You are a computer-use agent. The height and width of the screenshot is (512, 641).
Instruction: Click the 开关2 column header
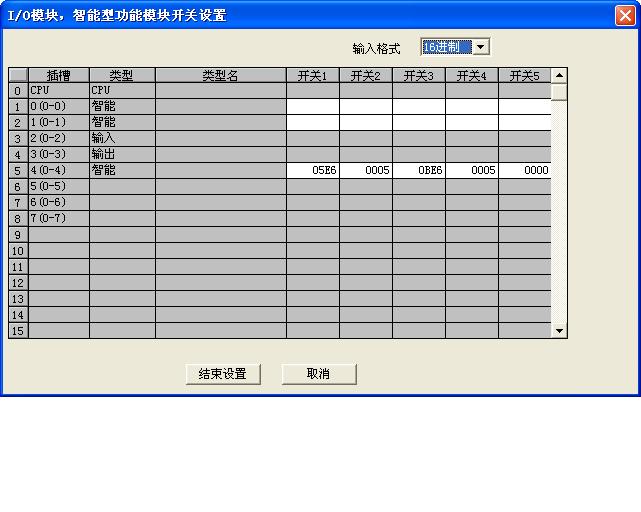pos(366,76)
